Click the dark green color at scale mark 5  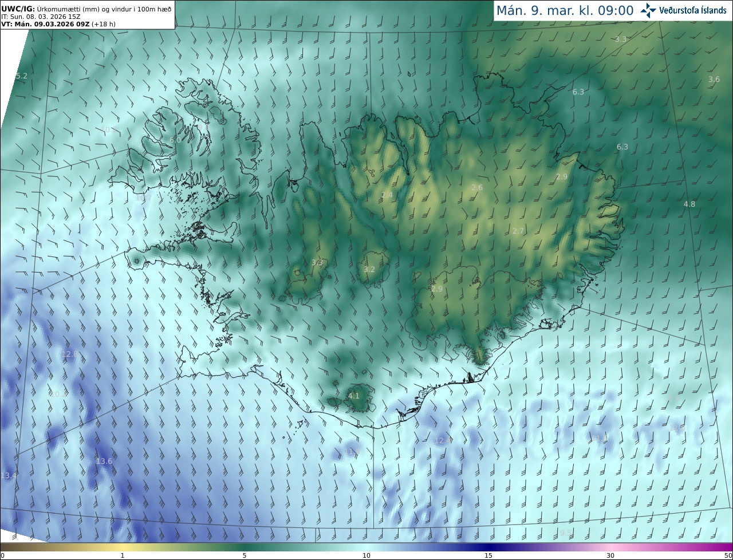(245, 547)
